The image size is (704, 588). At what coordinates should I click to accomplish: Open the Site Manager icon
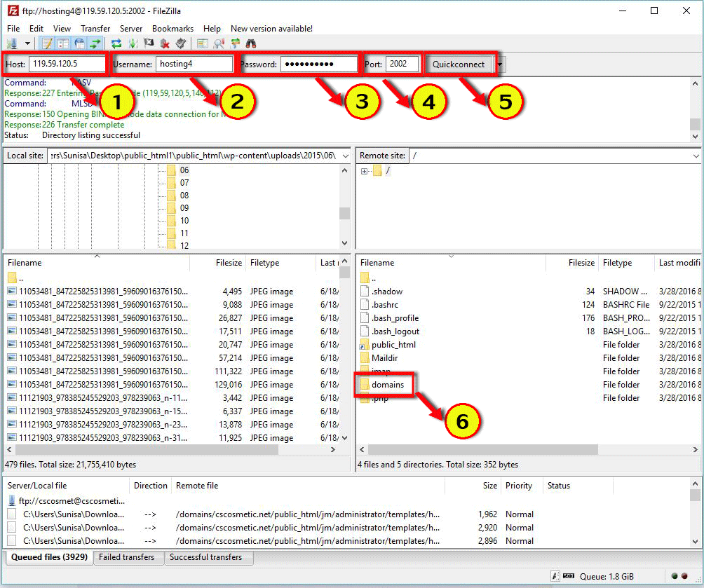point(11,43)
